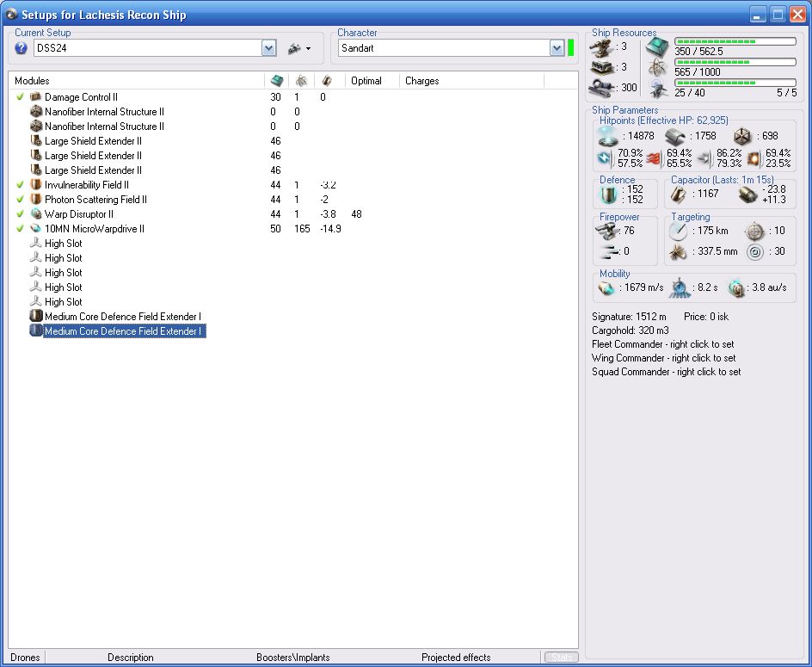The height and width of the screenshot is (667, 812).
Task: Click the powergrid usage 565/1000 bar
Action: coord(735,62)
